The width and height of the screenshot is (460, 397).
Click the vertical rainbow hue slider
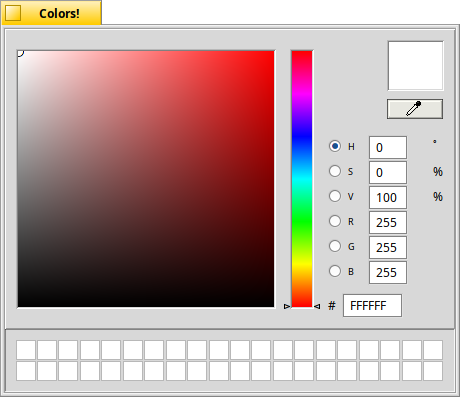coord(302,179)
